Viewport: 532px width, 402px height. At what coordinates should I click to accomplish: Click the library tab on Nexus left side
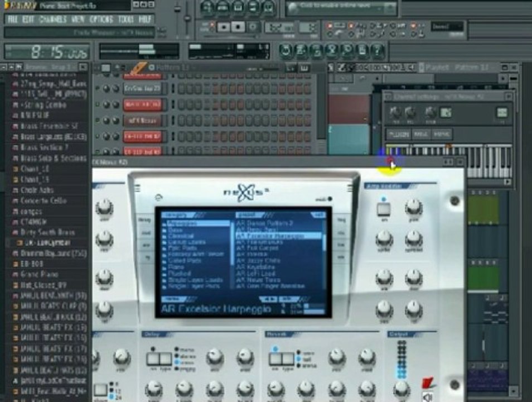tap(145, 220)
